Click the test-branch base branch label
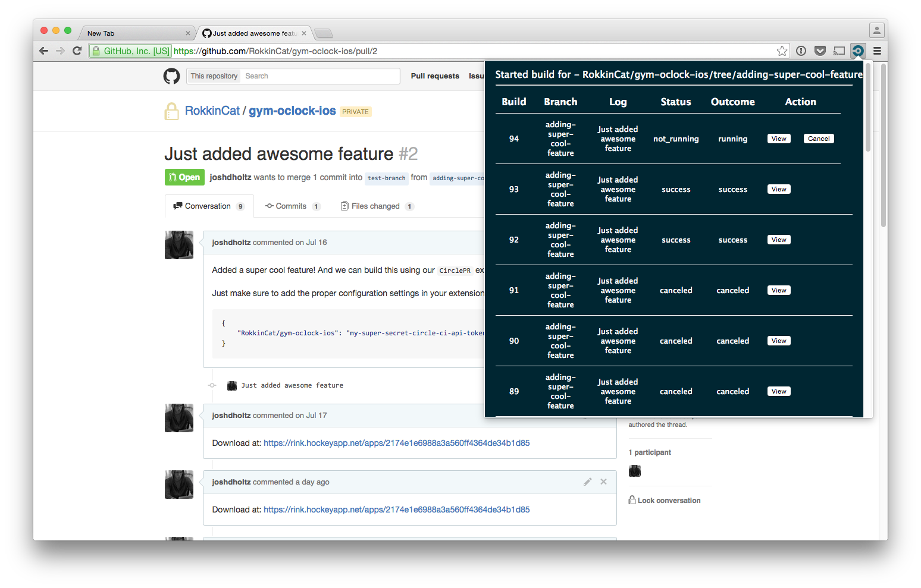921x588 pixels. [387, 178]
